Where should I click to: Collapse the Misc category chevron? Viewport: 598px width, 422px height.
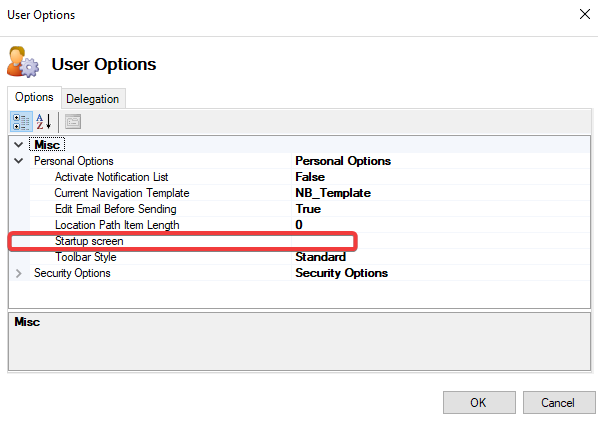(x=19, y=145)
